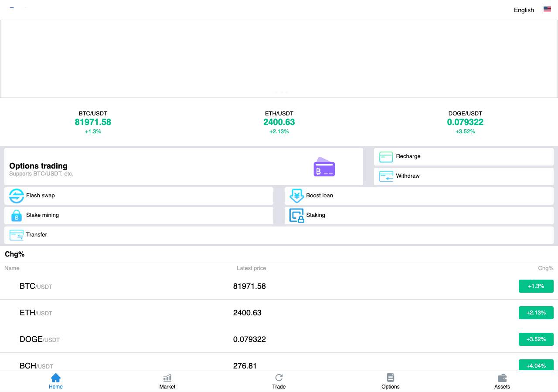Open the Options document icon

[x=391, y=378]
